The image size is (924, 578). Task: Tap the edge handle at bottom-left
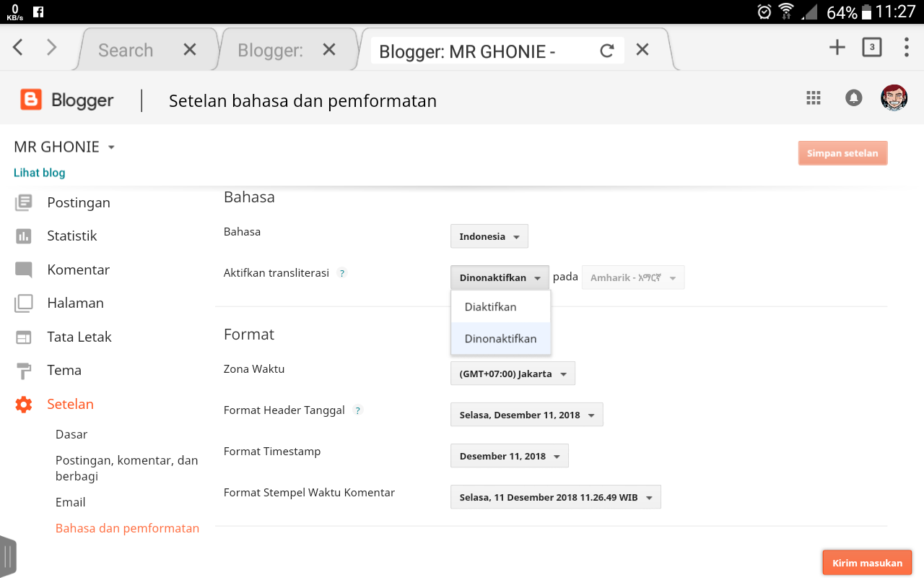tap(8, 556)
